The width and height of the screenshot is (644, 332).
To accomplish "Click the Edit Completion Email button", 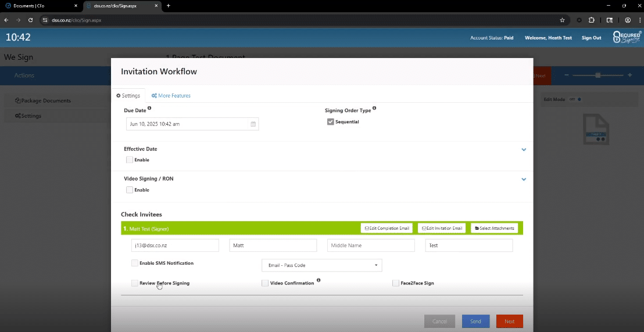I will pyautogui.click(x=387, y=228).
